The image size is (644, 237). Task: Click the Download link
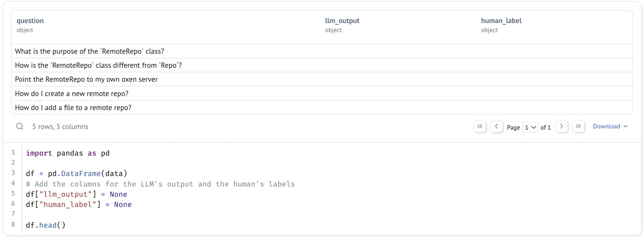[x=607, y=126]
